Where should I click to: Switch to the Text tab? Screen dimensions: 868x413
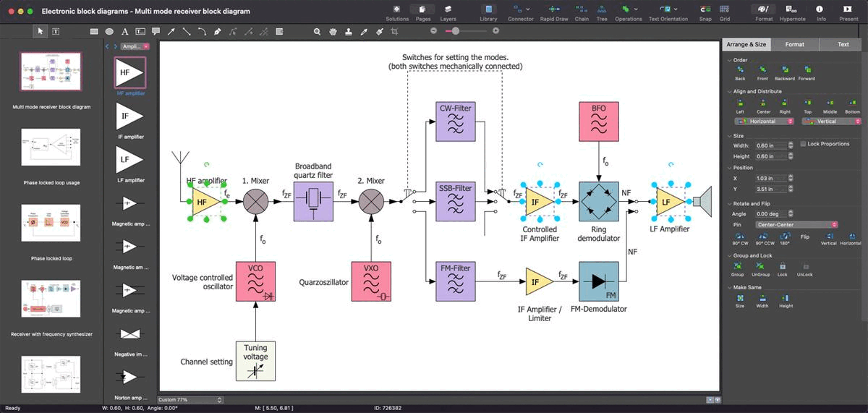click(843, 44)
